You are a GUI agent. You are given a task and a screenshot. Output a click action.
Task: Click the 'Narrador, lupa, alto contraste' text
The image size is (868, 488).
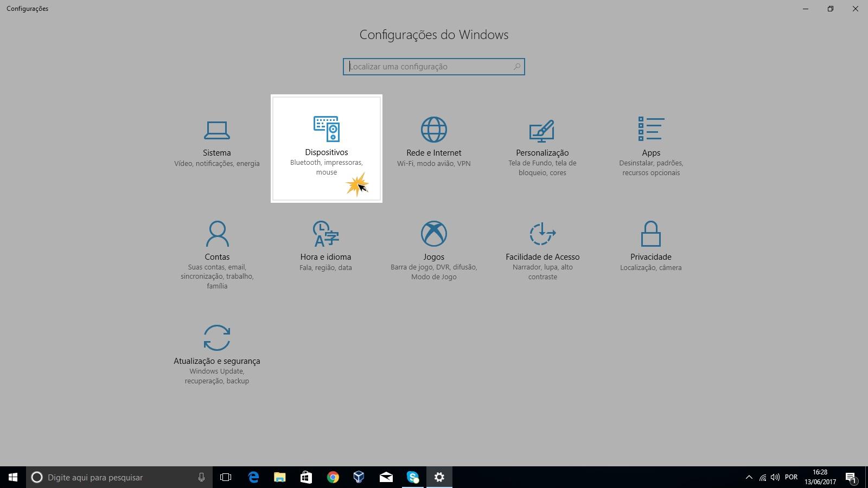pyautogui.click(x=542, y=272)
